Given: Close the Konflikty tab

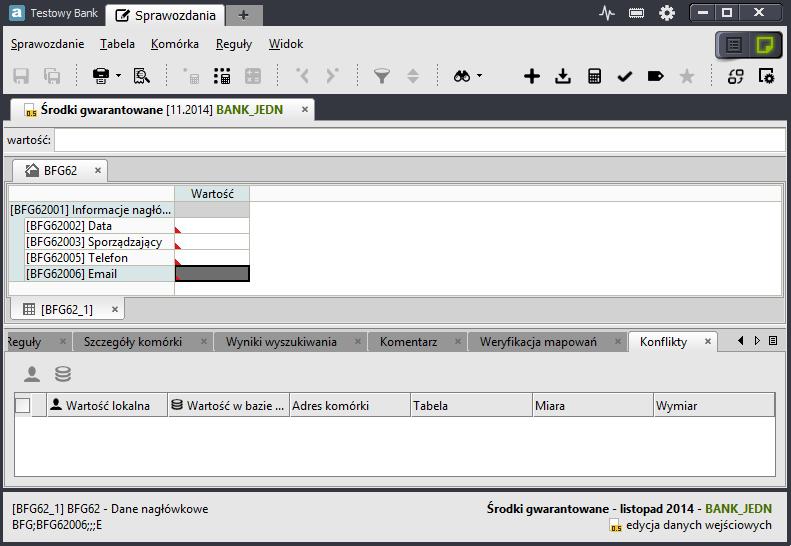Looking at the screenshot, I should (708, 342).
